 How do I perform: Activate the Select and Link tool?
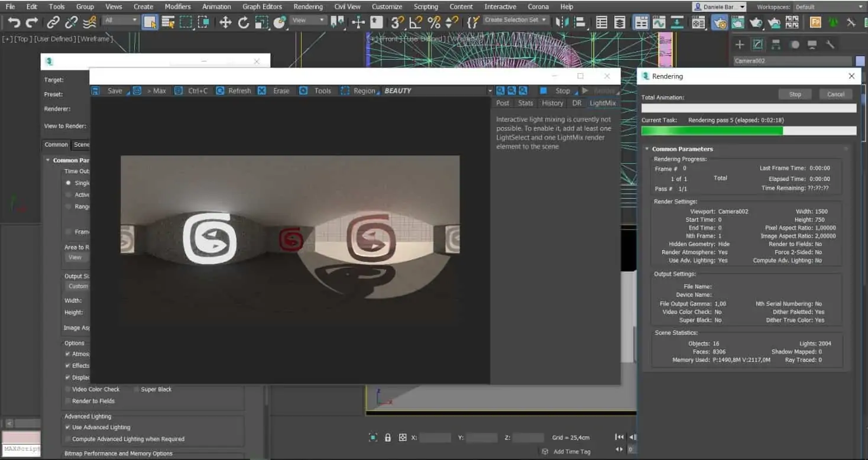pos(53,22)
